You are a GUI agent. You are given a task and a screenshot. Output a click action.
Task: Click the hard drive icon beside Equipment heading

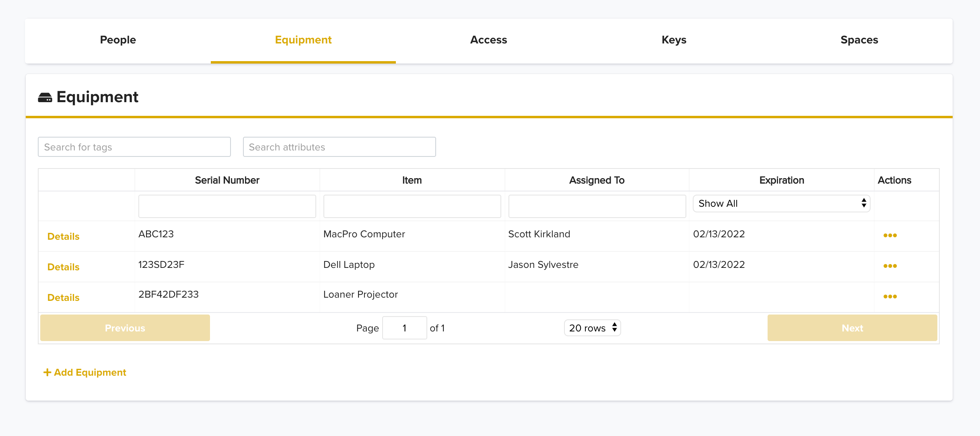(x=45, y=97)
